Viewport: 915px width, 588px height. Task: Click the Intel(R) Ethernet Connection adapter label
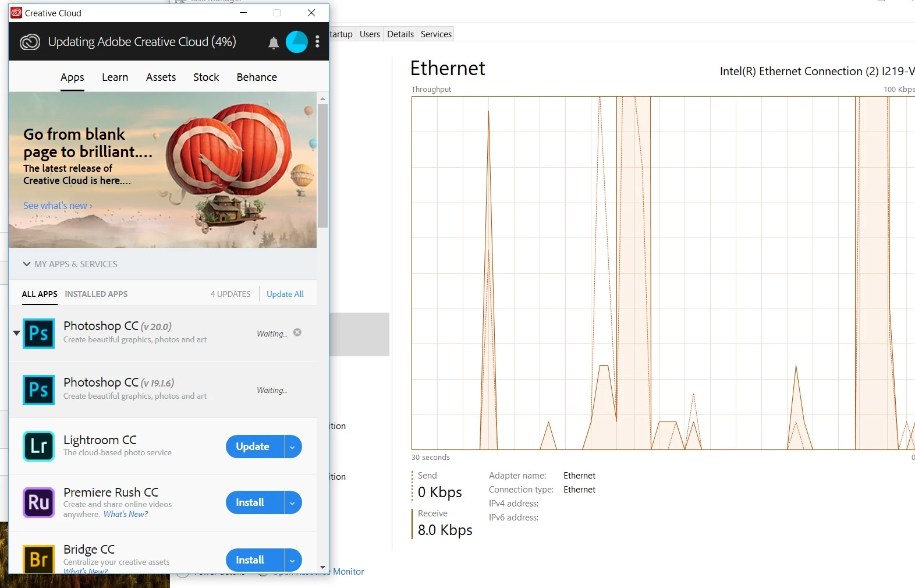click(817, 71)
